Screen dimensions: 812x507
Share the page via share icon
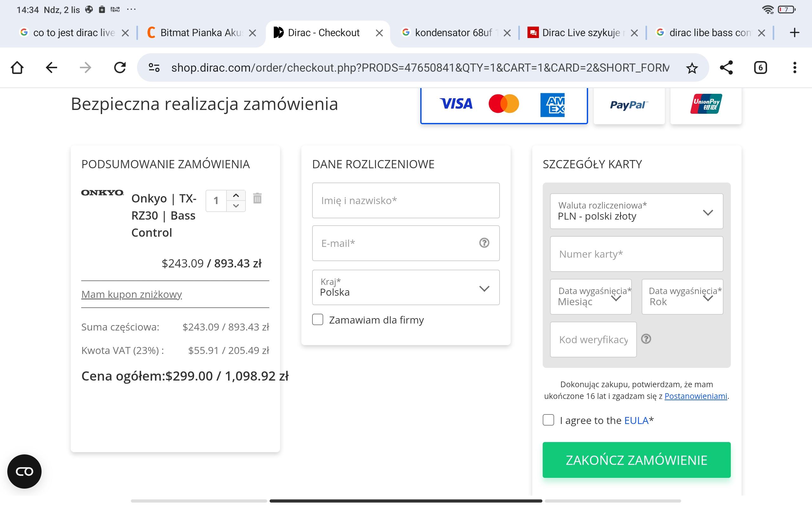click(726, 68)
